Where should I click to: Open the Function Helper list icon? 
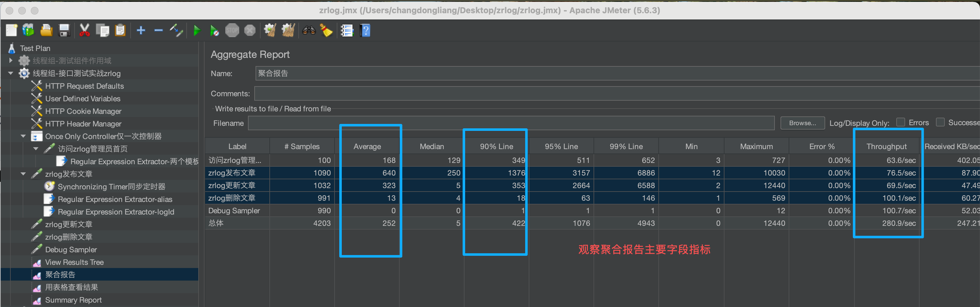(346, 30)
